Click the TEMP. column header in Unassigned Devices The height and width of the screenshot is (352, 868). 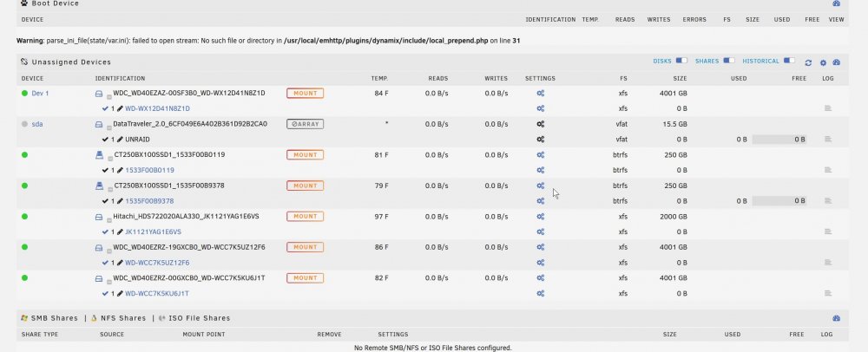pos(380,79)
